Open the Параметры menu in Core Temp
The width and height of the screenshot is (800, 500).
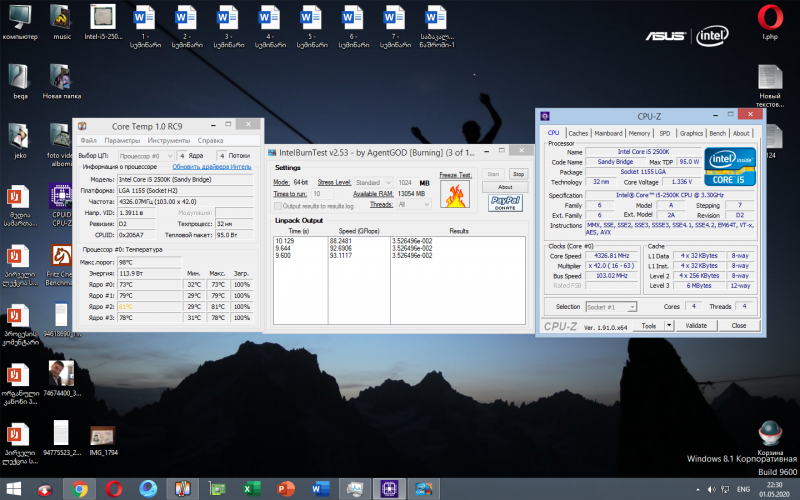tap(121, 141)
